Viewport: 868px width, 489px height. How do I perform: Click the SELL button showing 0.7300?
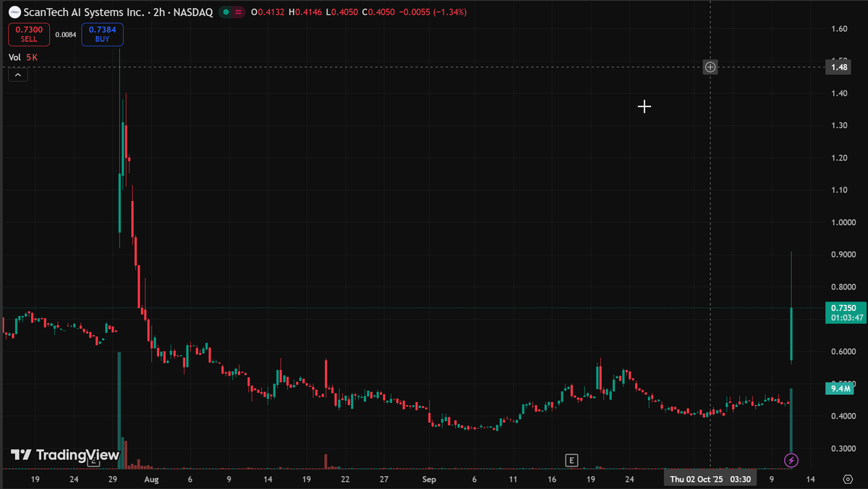(28, 34)
